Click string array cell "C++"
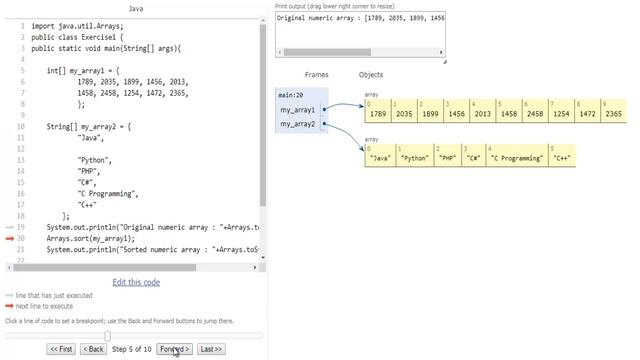640x360 pixels. (x=562, y=156)
